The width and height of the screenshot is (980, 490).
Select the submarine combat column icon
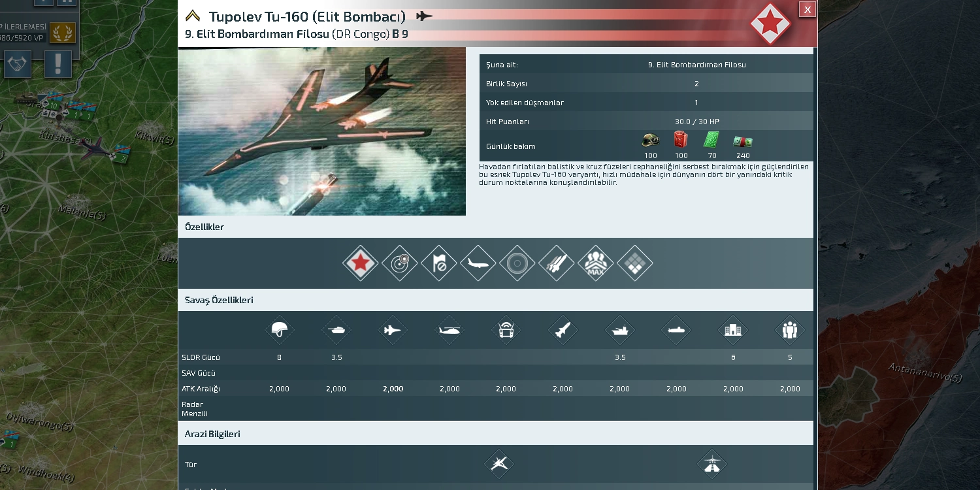pos(676,331)
